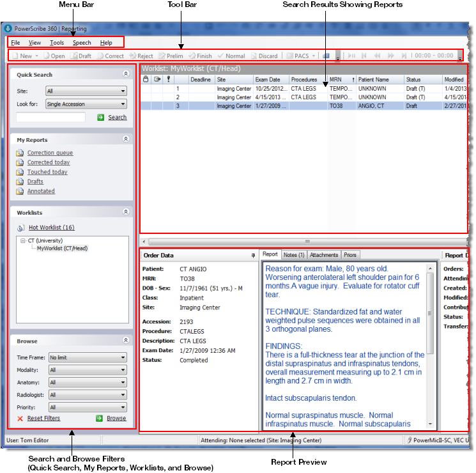Screen dimensions: 476x473
Task: Collapse the Browse panel
Action: click(x=126, y=340)
